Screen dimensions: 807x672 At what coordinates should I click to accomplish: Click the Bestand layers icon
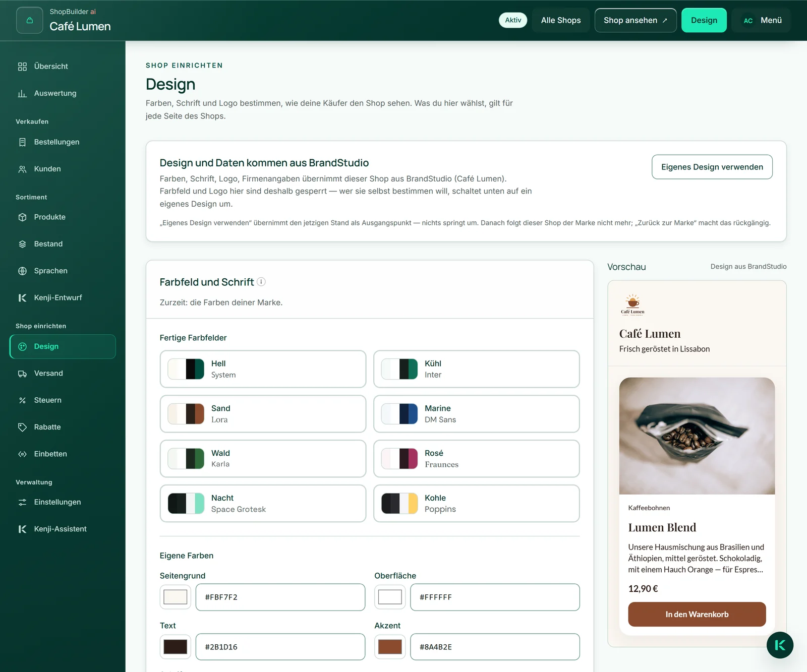coord(22,244)
